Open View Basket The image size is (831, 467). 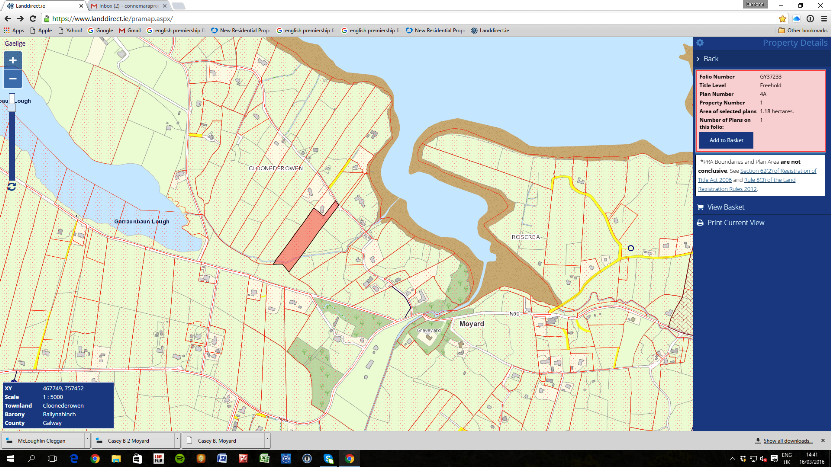click(727, 207)
